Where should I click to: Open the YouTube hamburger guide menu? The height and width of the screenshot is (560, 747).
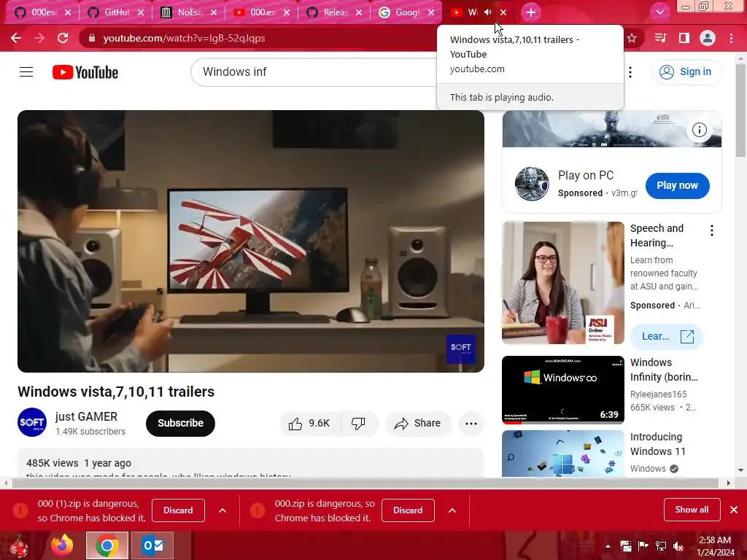pos(26,72)
